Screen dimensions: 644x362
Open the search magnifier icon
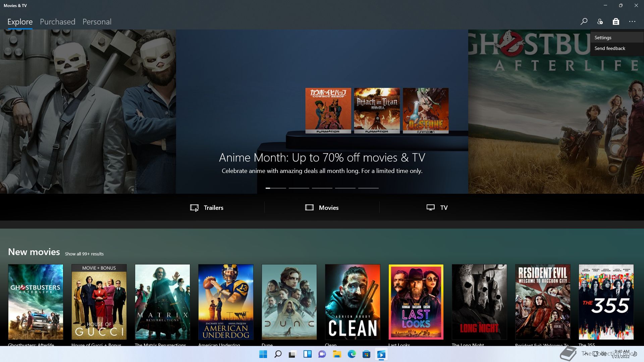pos(584,21)
